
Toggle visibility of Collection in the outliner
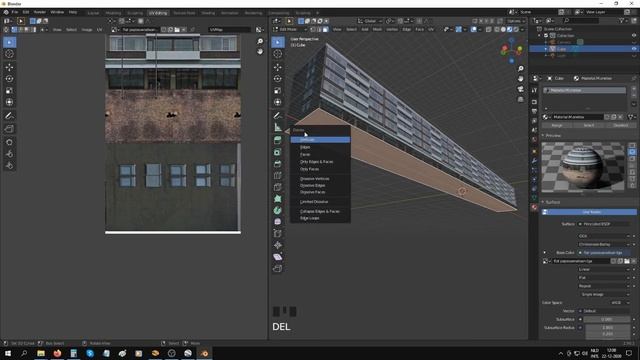(634, 36)
